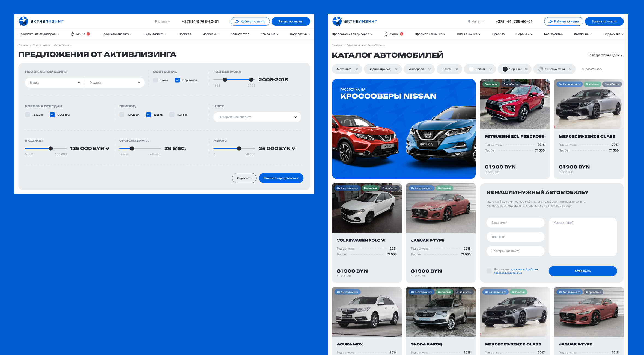Open the По возрастанию цены sort dropdown
Screen dimensions: 644x355
click(x=605, y=55)
